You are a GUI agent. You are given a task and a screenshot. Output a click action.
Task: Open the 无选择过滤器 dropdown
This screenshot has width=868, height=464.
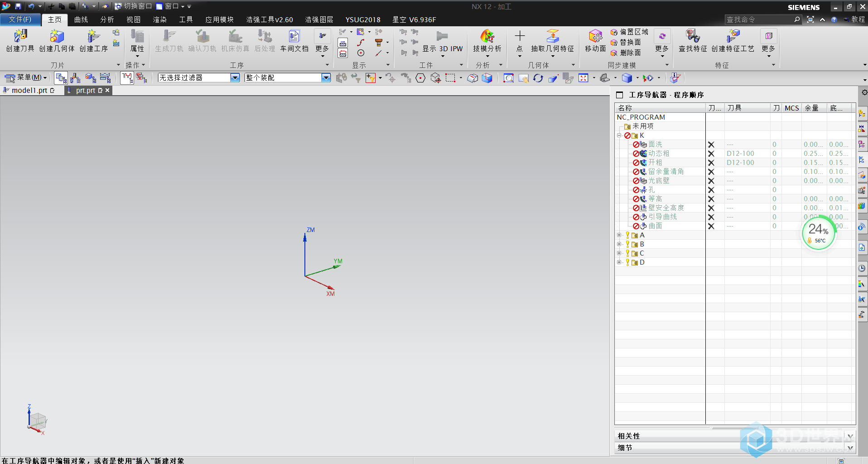(x=235, y=77)
